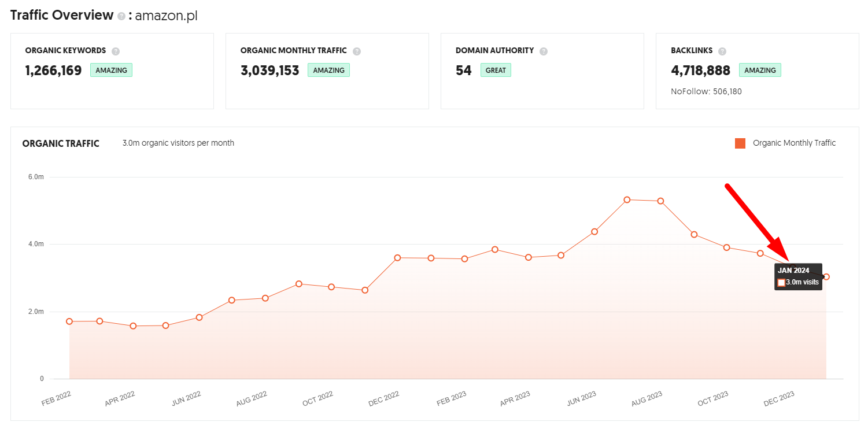Click the Organic Monthly Traffic legend label
Viewport: 868px width, 429px height.
point(794,143)
